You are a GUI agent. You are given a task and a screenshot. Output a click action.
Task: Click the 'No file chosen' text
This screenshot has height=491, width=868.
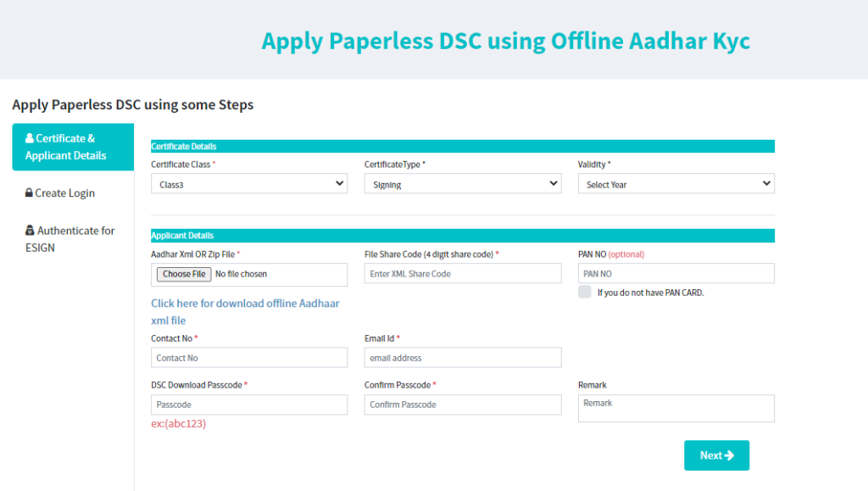coord(241,274)
